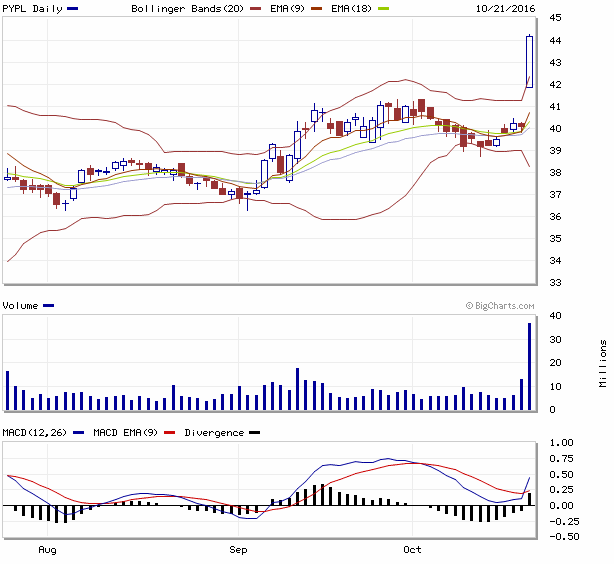Click the EMA(9) legend color swatch

point(316,9)
